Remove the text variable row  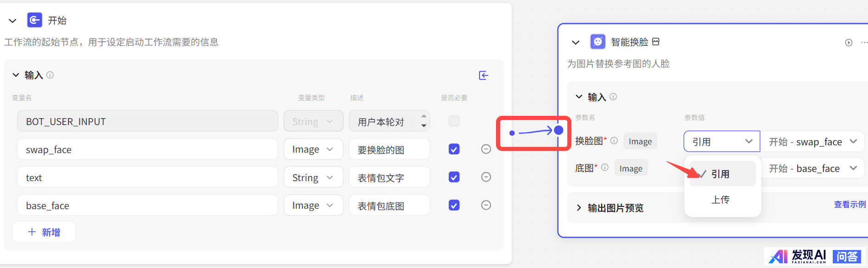click(x=486, y=177)
